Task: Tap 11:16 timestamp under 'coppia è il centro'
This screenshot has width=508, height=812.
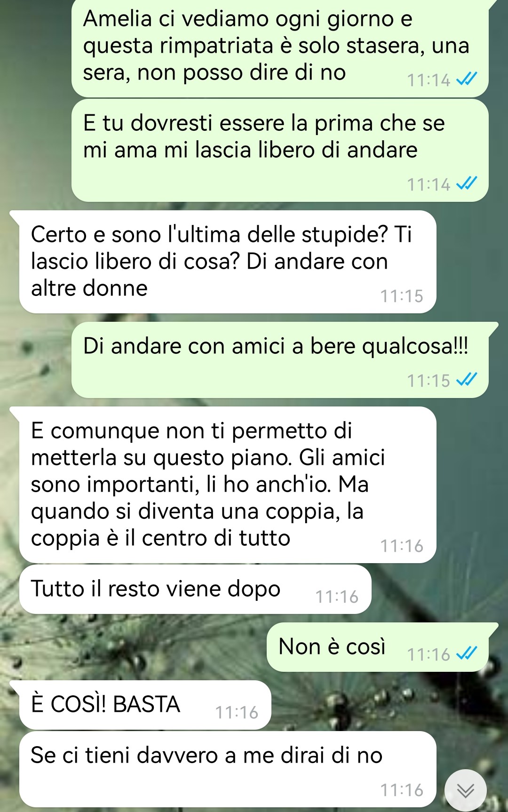Action: click(x=402, y=546)
